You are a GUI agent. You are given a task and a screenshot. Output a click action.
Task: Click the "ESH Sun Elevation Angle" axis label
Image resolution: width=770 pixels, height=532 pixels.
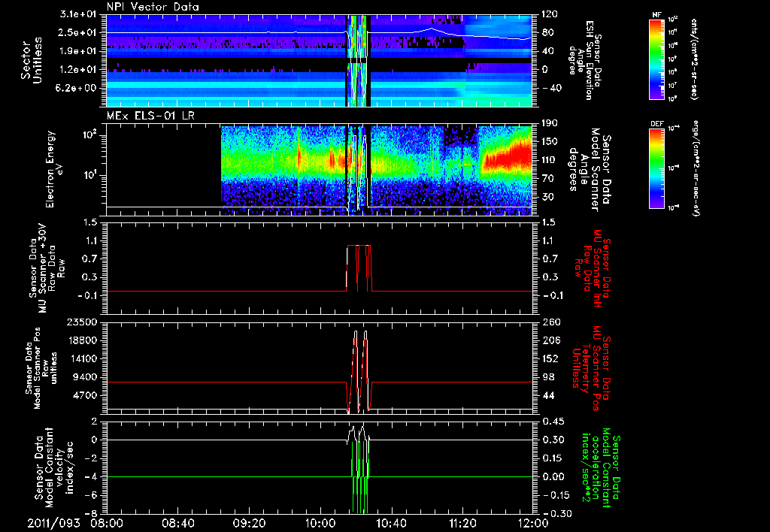[x=585, y=59]
